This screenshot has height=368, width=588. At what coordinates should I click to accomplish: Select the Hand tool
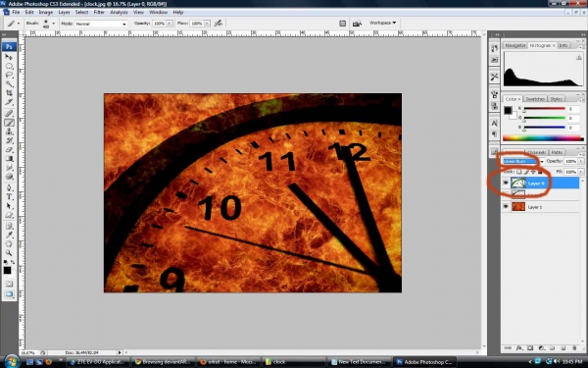pyautogui.click(x=9, y=244)
